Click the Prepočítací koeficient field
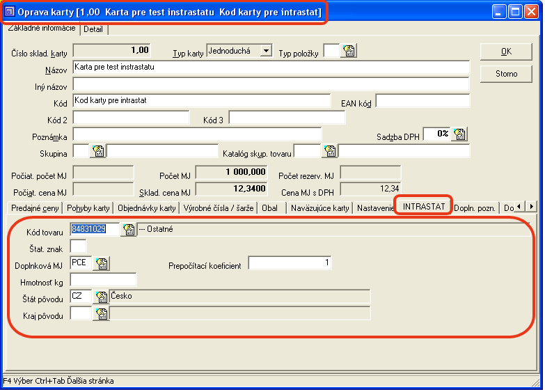 pyautogui.click(x=290, y=262)
